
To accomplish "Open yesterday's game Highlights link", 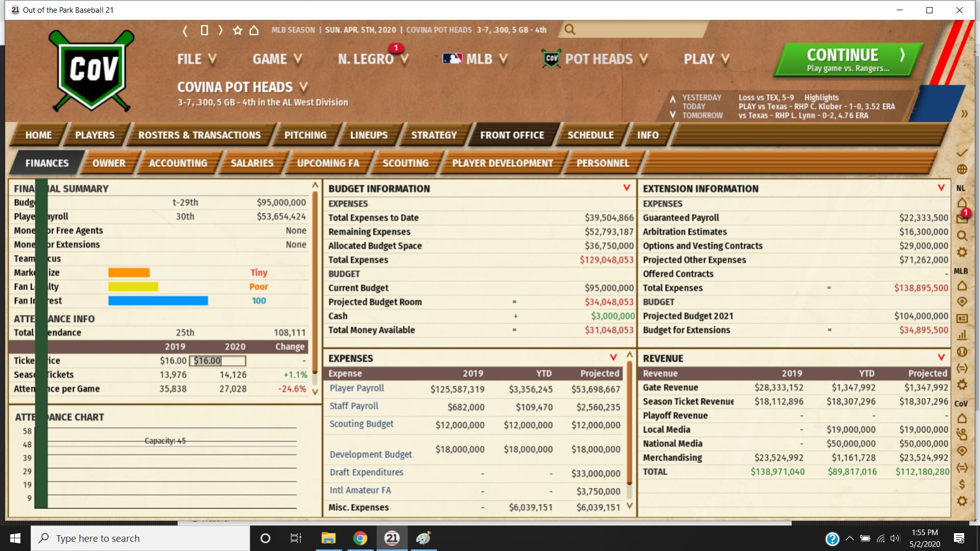I will [x=821, y=98].
